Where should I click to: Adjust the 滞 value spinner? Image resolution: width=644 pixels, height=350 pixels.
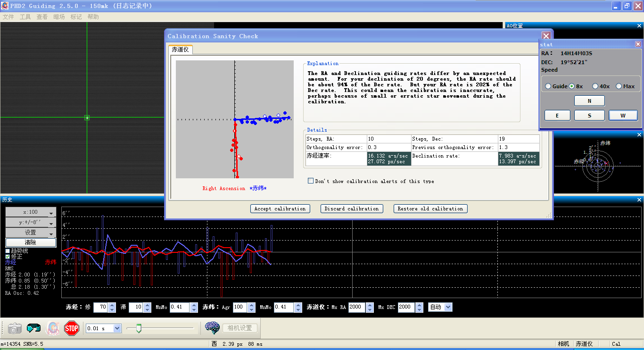click(147, 307)
